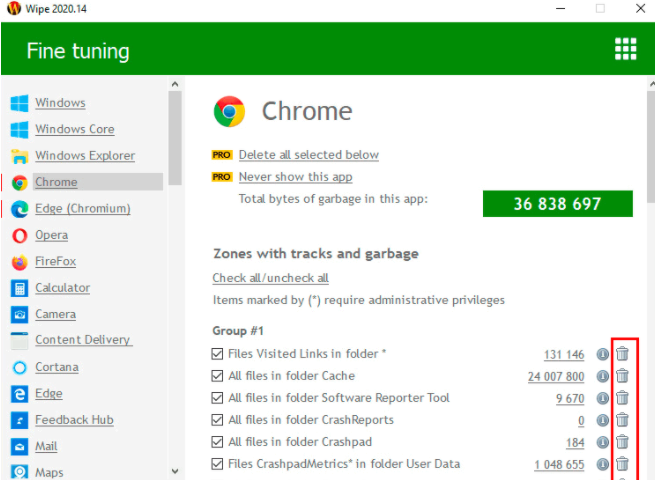655x480 pixels.
Task: Select Cortana in the app list
Action: [x=57, y=367]
